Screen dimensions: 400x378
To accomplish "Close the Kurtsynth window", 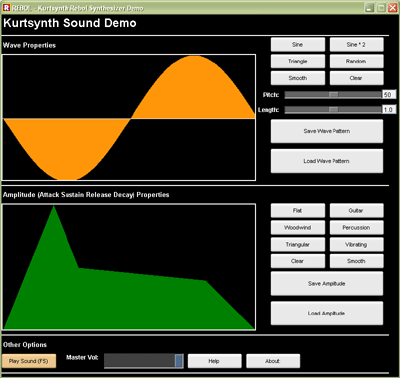I will coord(393,8).
